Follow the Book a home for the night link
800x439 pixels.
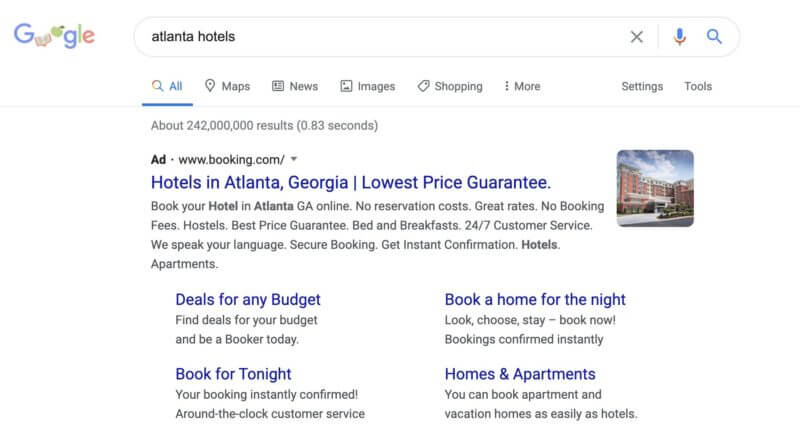point(535,299)
